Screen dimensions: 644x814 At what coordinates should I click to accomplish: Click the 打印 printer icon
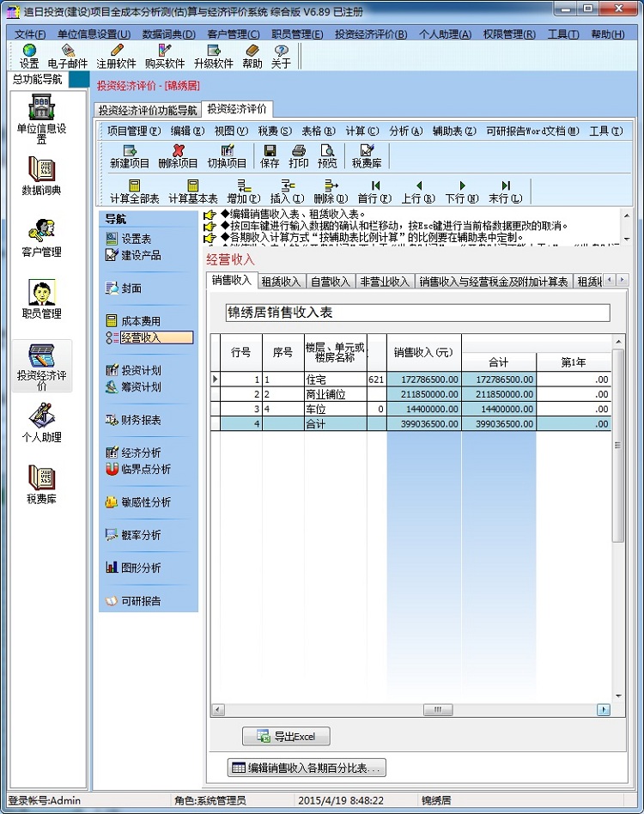pyautogui.click(x=299, y=156)
